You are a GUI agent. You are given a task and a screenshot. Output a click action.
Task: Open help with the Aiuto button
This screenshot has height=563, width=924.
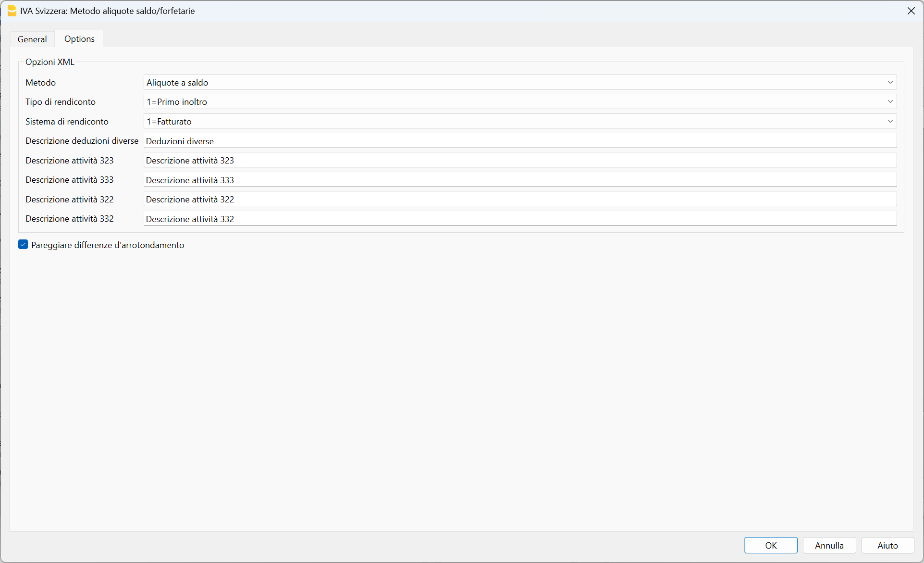pyautogui.click(x=887, y=545)
